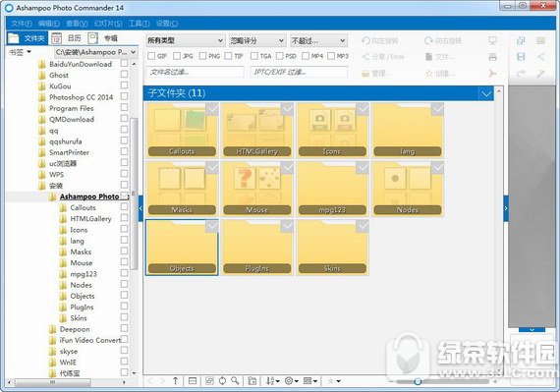This screenshot has width=560, height=392.
Task: Enable the TIF filter checkbox
Action: tap(228, 56)
